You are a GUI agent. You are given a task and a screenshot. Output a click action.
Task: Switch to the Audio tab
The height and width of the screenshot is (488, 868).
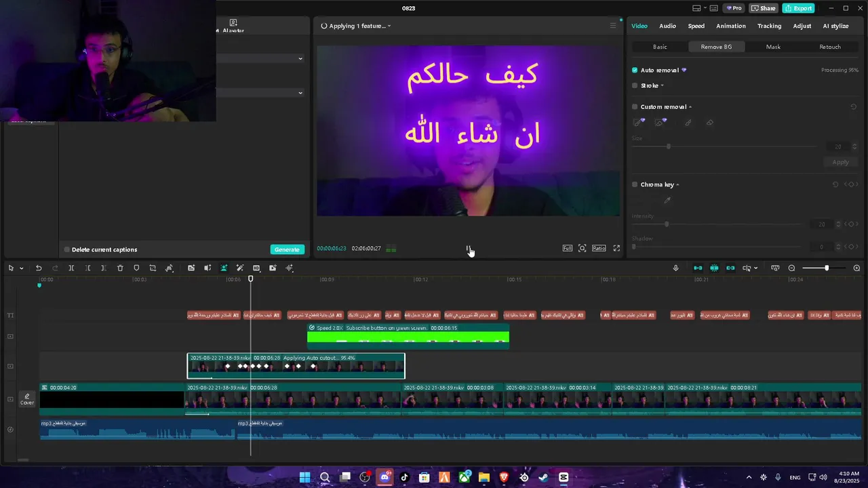(667, 26)
